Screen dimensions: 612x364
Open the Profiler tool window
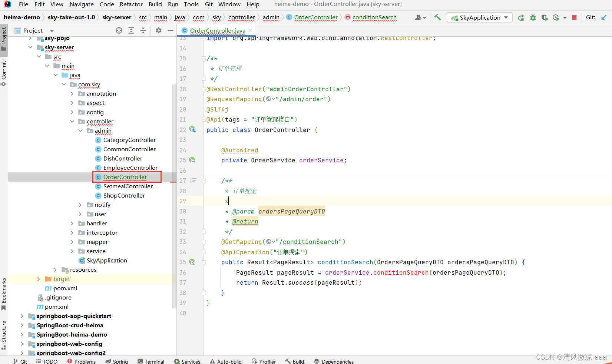pos(264,361)
